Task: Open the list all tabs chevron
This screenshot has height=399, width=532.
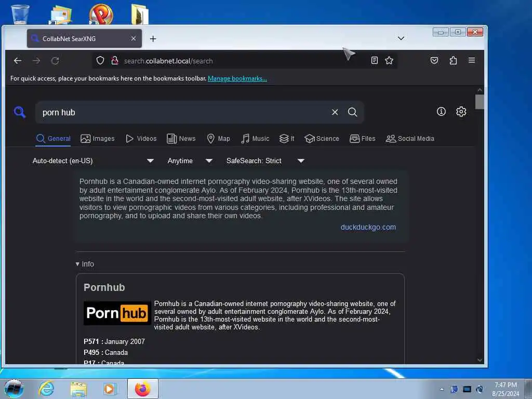Action: tap(401, 38)
